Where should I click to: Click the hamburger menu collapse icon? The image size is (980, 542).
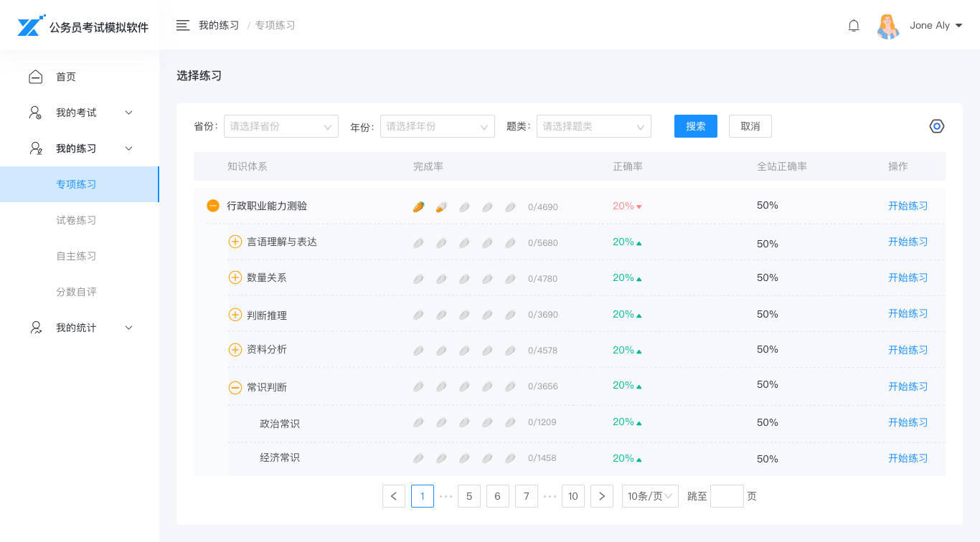pos(183,26)
